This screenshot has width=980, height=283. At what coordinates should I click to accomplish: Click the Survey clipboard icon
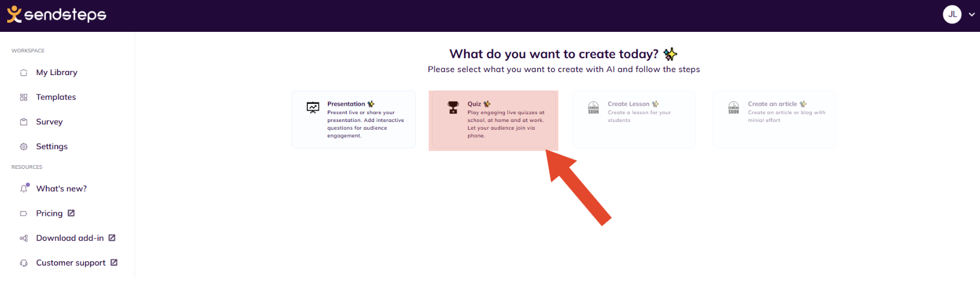[x=23, y=122]
